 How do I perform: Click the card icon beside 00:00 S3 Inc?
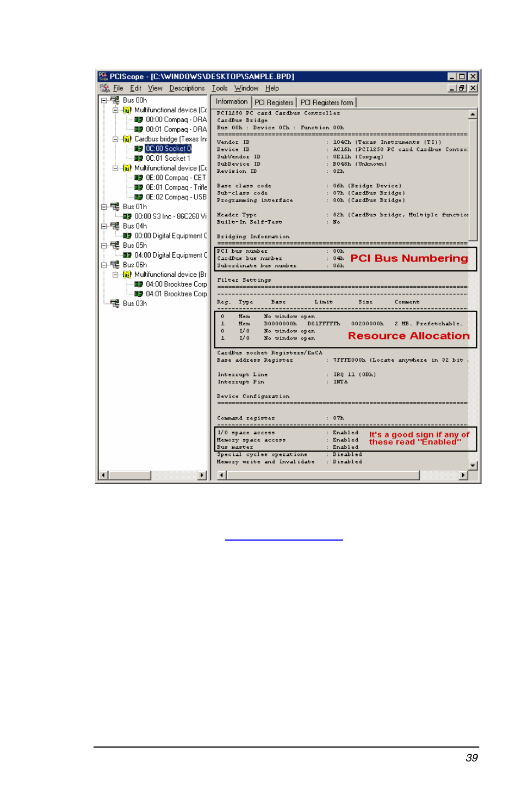coord(127,216)
